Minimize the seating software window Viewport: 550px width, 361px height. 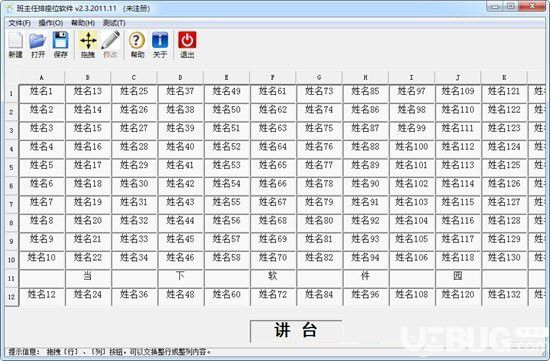pos(495,6)
